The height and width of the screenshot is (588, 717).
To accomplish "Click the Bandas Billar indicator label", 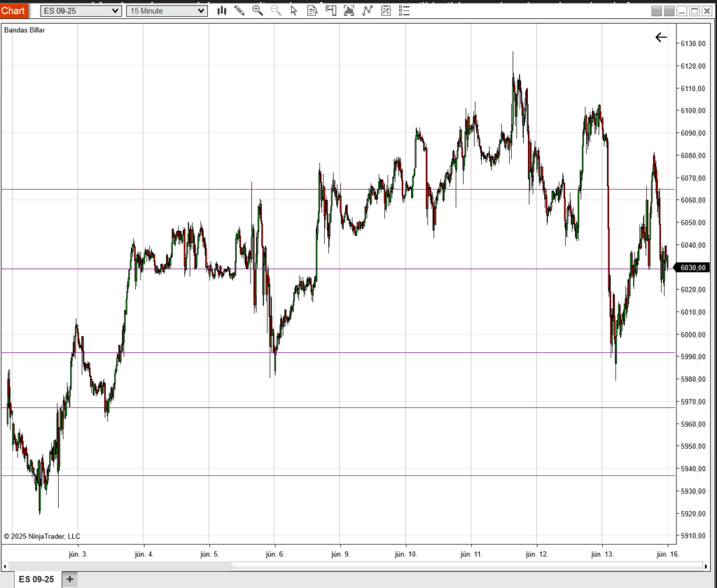I will pyautogui.click(x=25, y=30).
